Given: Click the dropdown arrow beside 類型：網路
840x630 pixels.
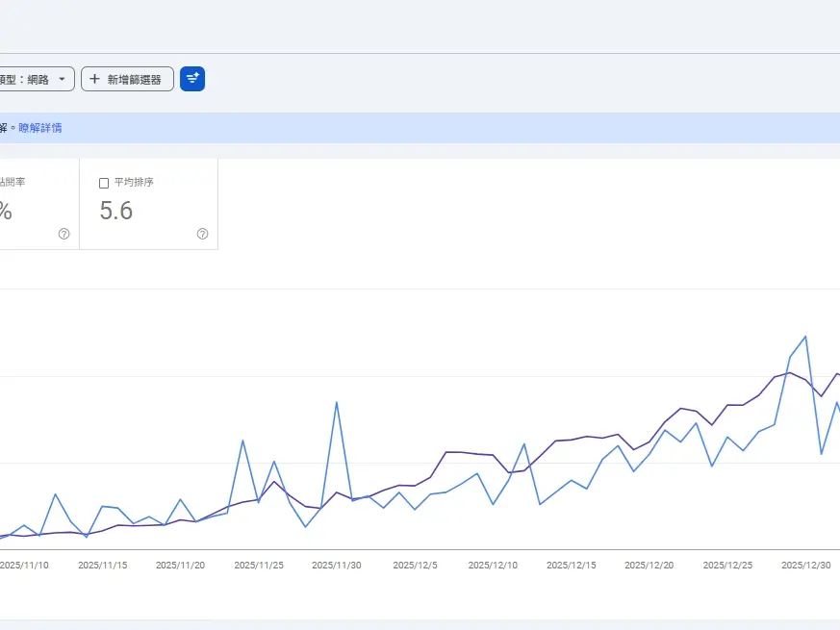Looking at the screenshot, I should [62, 79].
